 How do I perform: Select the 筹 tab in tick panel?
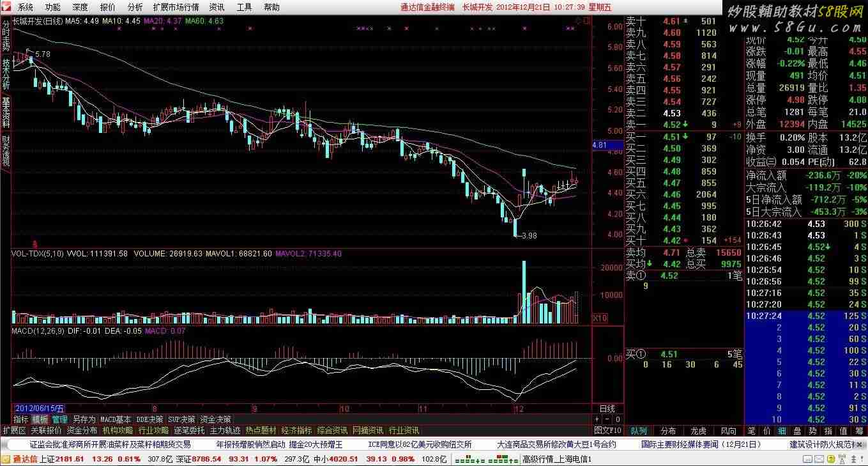(x=859, y=431)
